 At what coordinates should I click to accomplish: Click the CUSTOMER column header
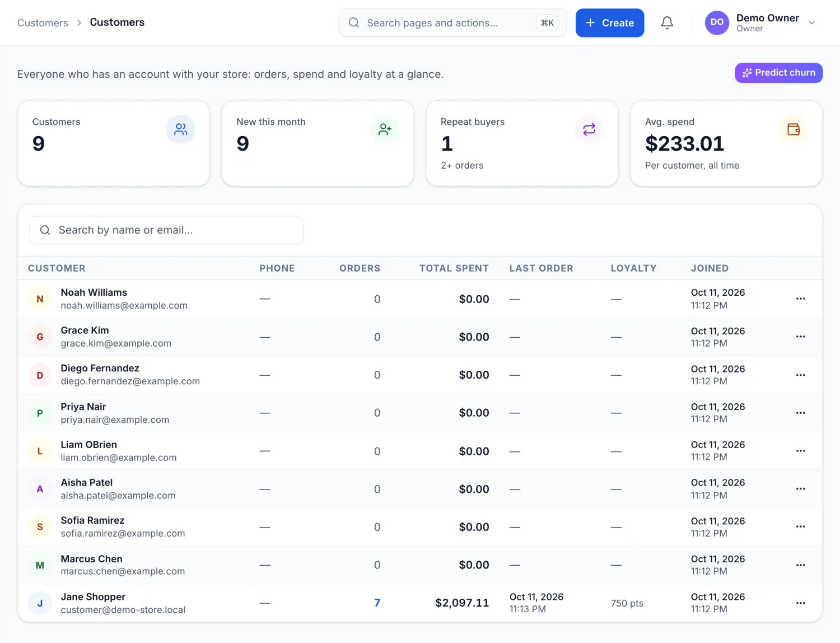point(57,268)
